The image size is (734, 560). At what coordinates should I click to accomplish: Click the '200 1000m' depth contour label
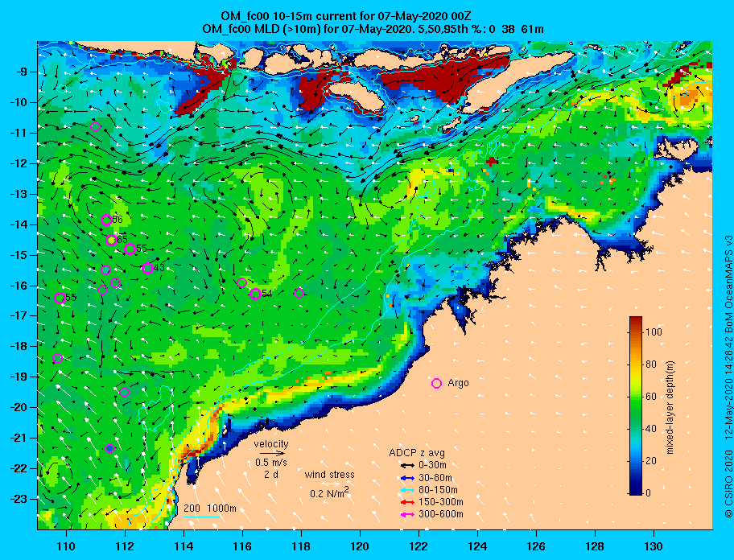pyautogui.click(x=210, y=509)
